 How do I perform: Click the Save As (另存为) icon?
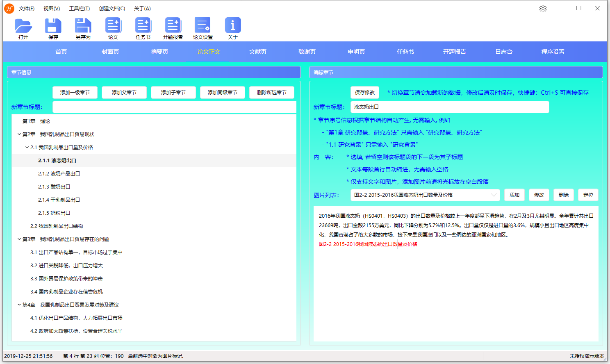83,25
